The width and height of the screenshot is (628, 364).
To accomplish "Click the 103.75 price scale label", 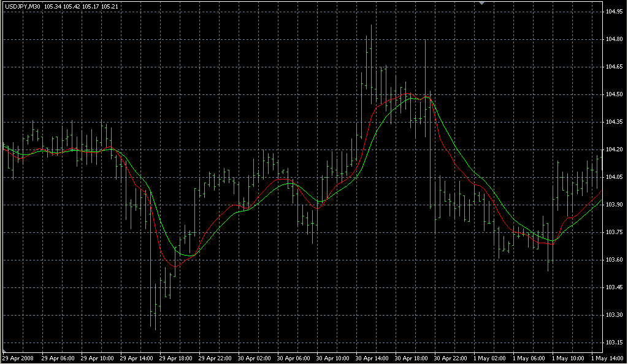I will 614,232.
